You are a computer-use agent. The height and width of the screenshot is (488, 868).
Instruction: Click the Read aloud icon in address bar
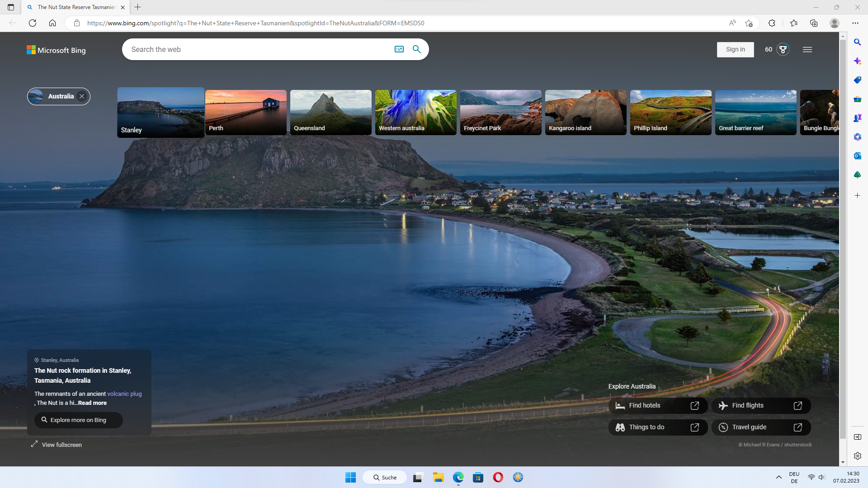[x=732, y=23]
